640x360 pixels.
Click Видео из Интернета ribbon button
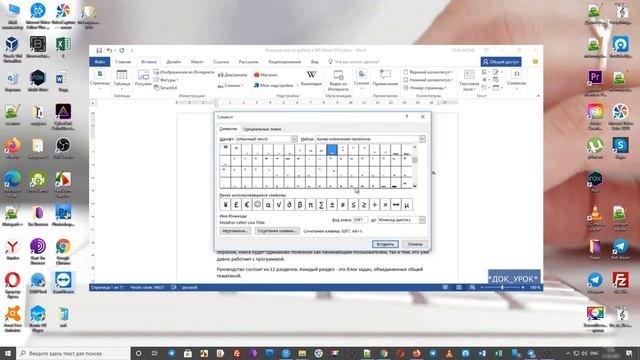pyautogui.click(x=338, y=80)
